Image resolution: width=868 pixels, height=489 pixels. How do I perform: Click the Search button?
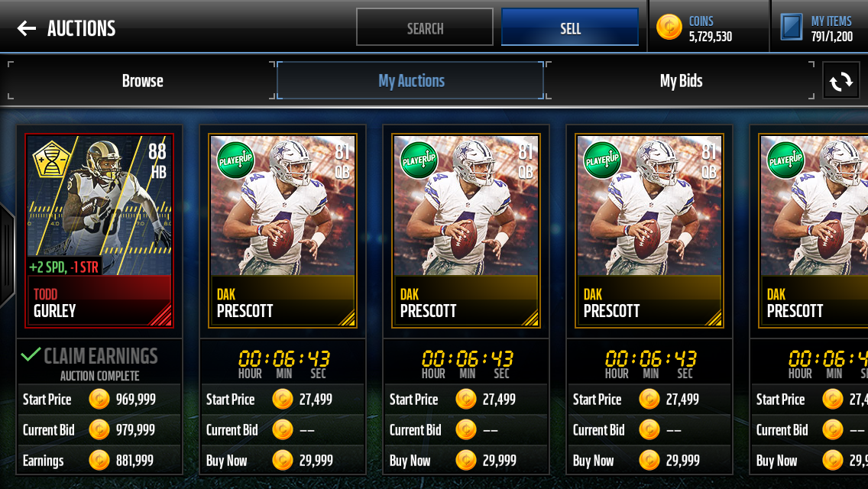pyautogui.click(x=425, y=28)
